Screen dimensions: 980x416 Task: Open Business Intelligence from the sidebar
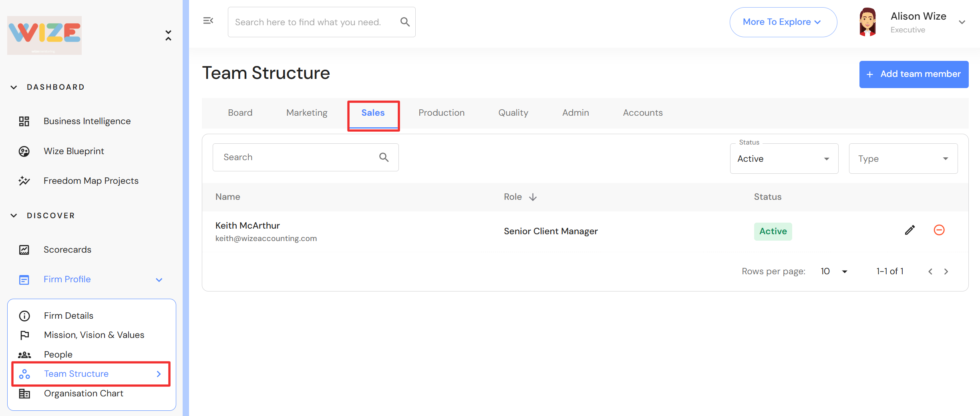coord(87,121)
